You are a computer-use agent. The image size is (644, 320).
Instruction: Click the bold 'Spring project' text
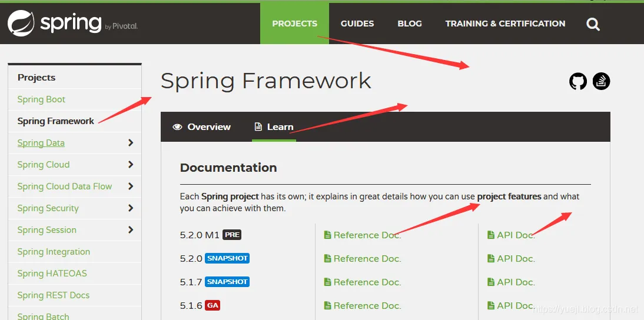(x=230, y=196)
